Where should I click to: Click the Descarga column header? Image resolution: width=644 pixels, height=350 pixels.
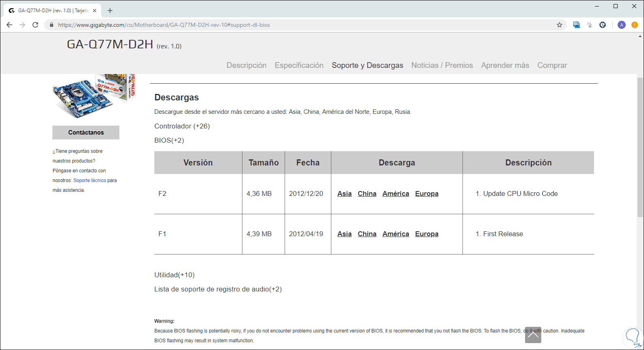(397, 163)
